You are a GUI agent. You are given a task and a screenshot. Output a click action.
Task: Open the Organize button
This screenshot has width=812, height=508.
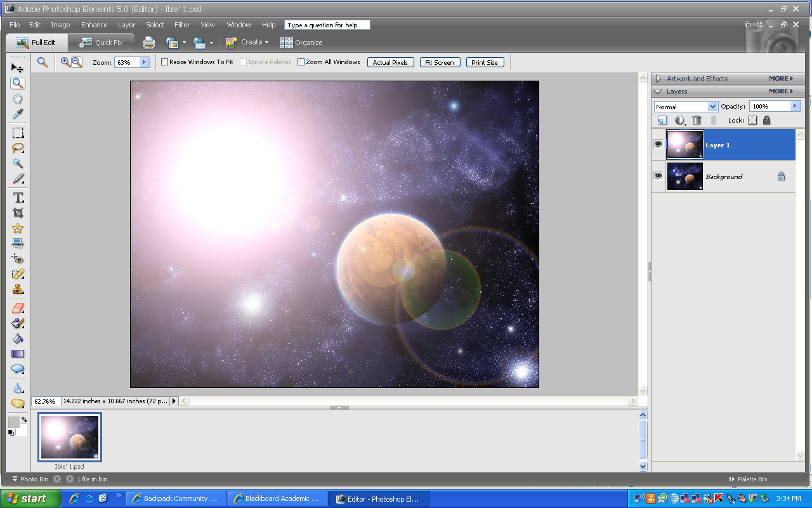coord(301,43)
